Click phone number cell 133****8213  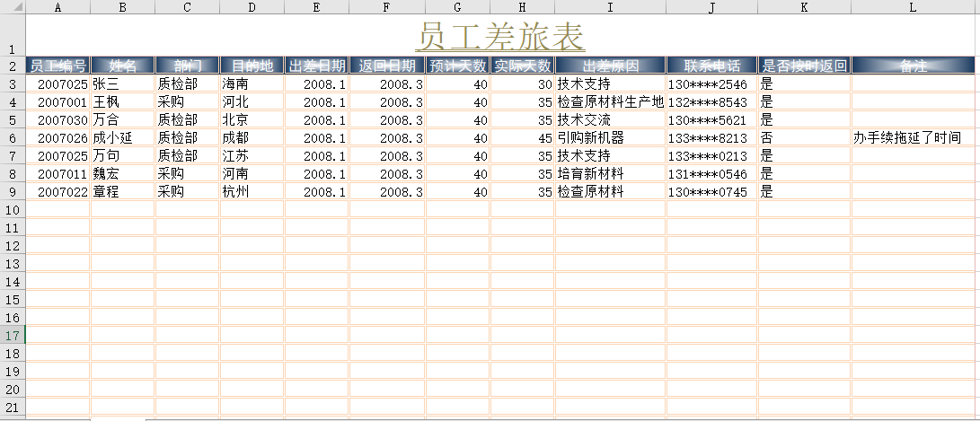pyautogui.click(x=711, y=137)
